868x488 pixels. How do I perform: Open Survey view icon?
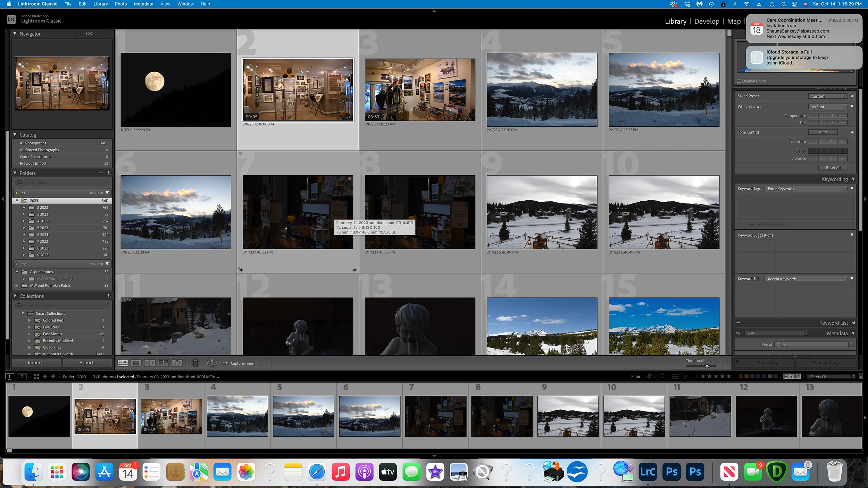(x=163, y=363)
